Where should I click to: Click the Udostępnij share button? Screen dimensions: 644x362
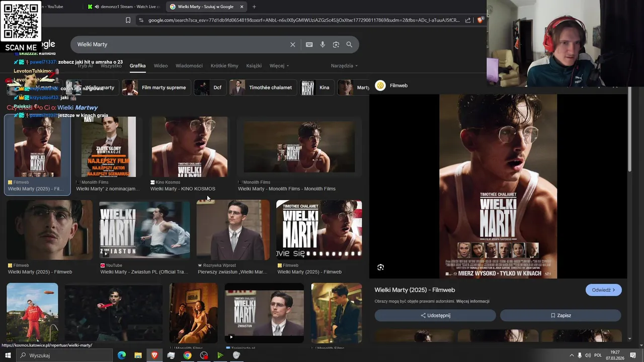(435, 315)
